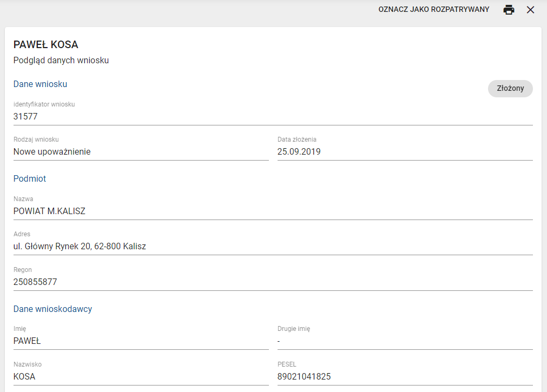This screenshot has width=547, height=392.
Task: Click the Nazwa field 'POWIAT M.KALISZ'
Action: coord(273,211)
